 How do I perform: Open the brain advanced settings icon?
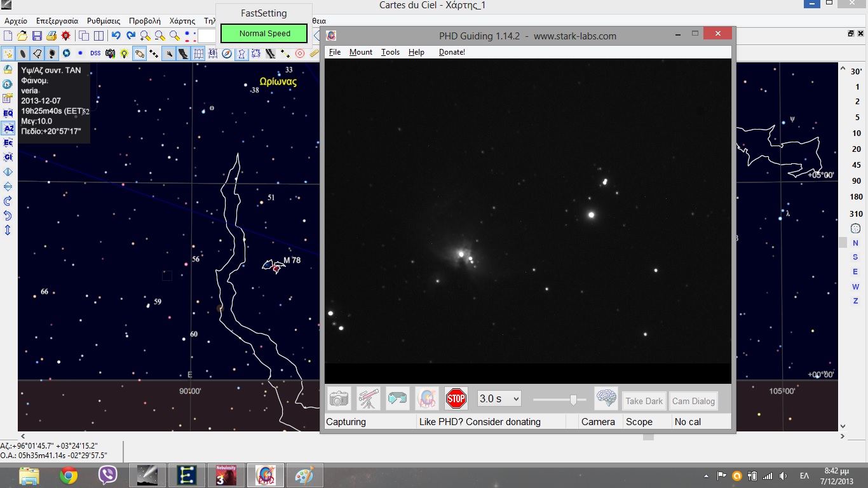pos(606,399)
